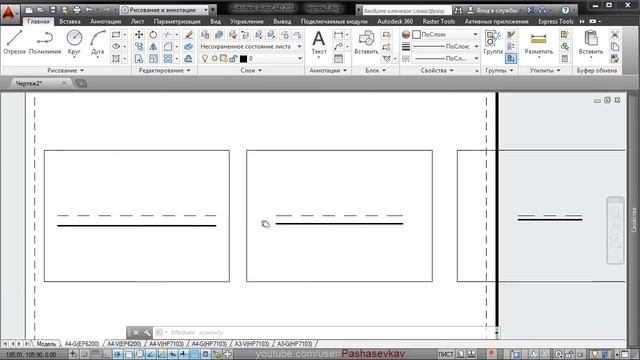Select the Отрезок line tool

pyautogui.click(x=15, y=42)
